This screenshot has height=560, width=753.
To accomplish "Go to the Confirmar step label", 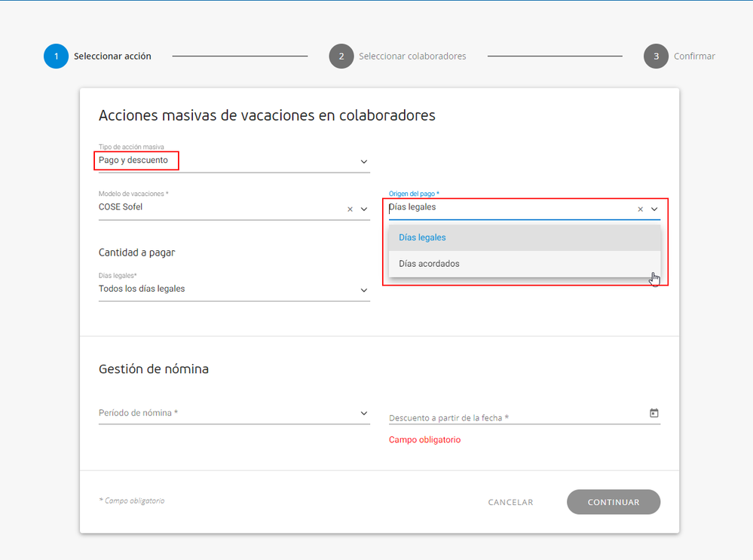I will point(694,57).
